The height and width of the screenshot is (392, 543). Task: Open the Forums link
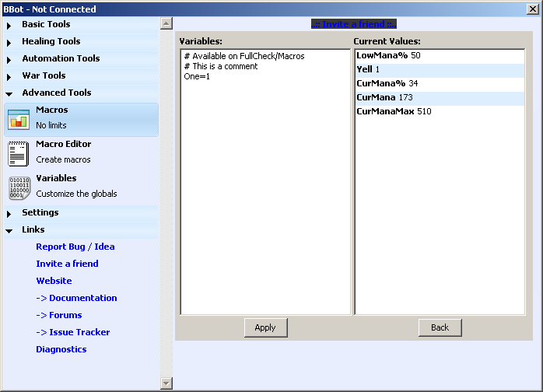[x=58, y=316]
